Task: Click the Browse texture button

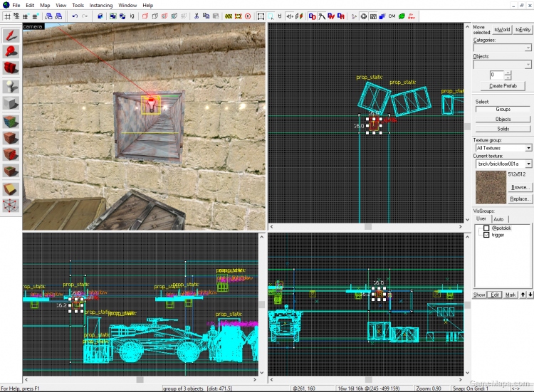Action: coord(520,187)
